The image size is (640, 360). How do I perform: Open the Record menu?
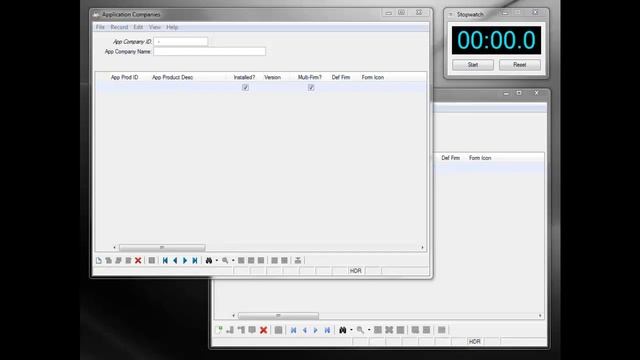[x=119, y=27]
